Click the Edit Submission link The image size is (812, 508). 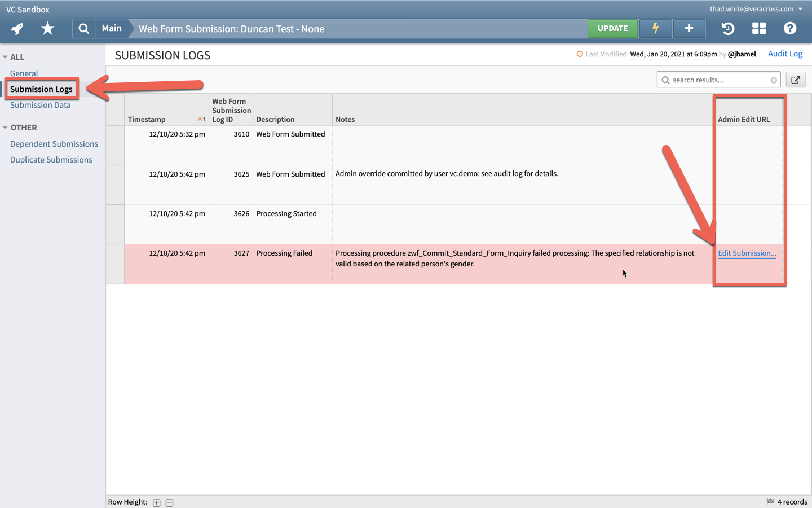tap(747, 253)
